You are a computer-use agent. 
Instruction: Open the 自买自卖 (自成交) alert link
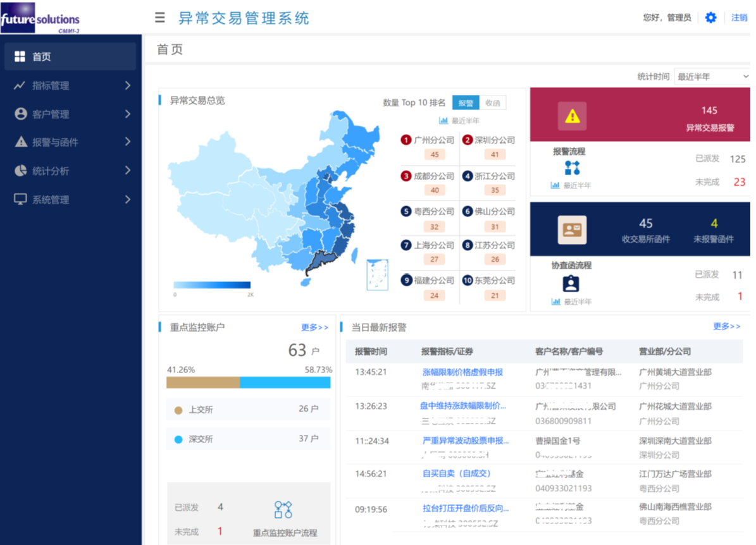coord(456,474)
